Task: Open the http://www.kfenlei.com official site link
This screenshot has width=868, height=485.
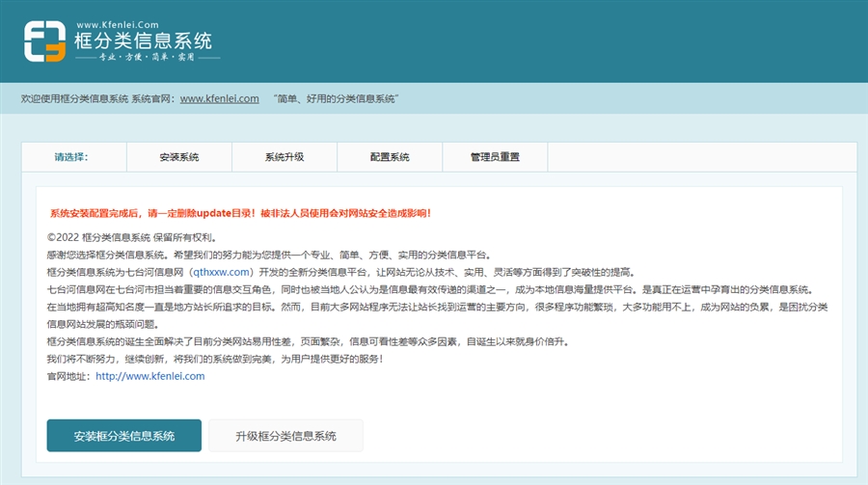Action: pos(149,376)
